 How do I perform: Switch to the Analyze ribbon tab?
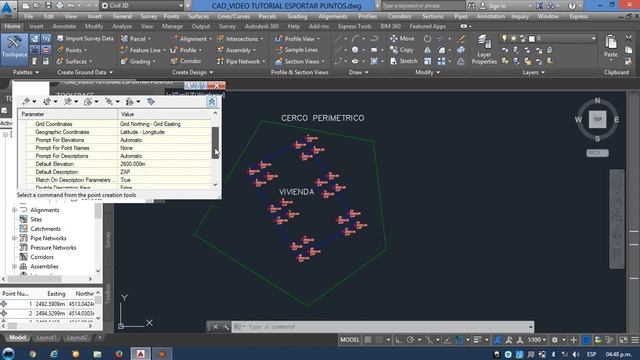[x=122, y=26]
